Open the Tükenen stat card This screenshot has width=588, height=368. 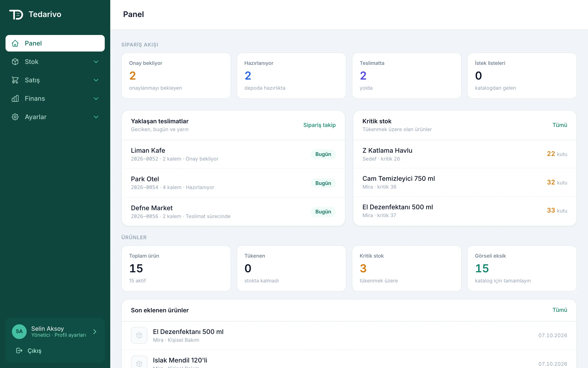tap(291, 268)
